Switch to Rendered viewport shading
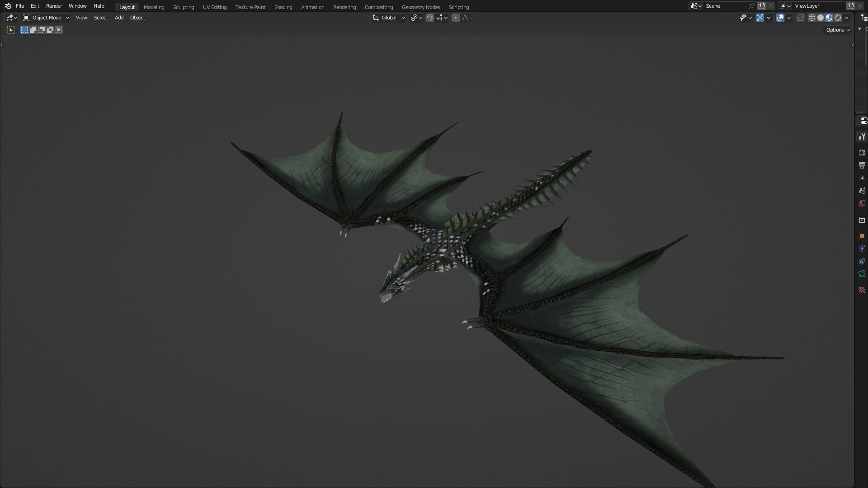The width and height of the screenshot is (868, 488). 838,18
